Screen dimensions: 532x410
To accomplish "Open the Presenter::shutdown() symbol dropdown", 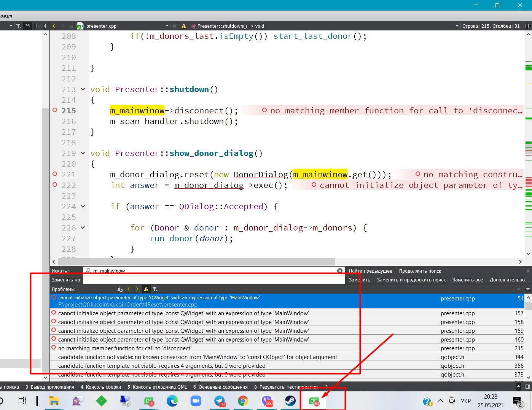I will (x=457, y=26).
